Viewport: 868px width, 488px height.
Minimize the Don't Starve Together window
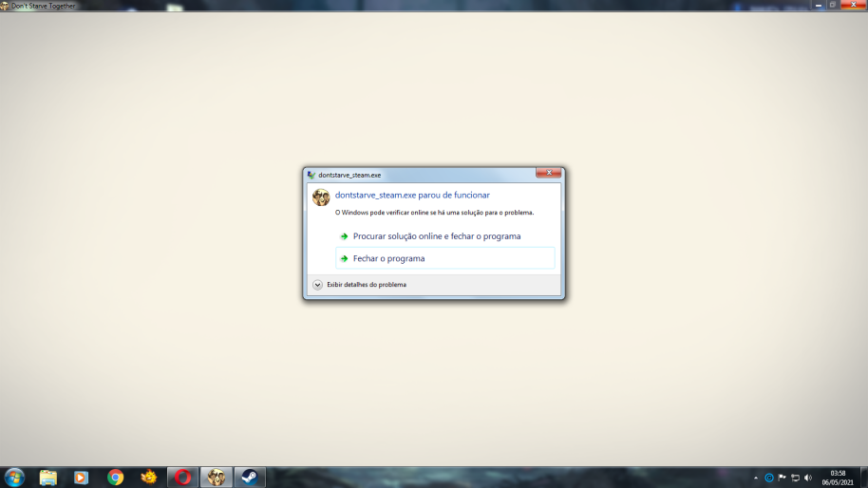819,5
